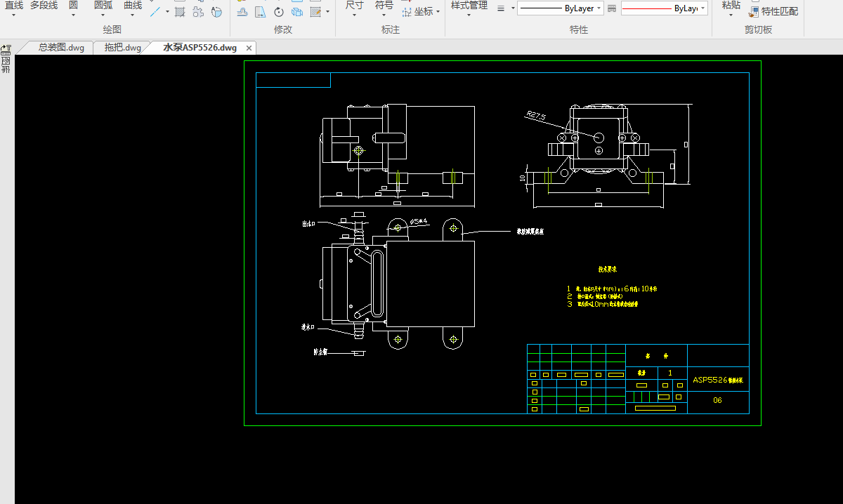The image size is (843, 504).
Task: Click the 3D box icon in 修改 panel
Action: [297, 12]
